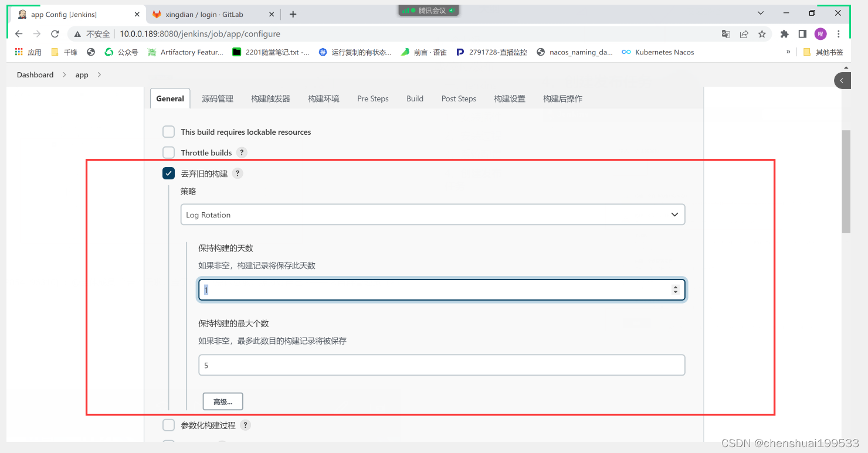This screenshot has height=453, width=868.
Task: Enable the 参数化构建过程 checkbox
Action: click(169, 425)
